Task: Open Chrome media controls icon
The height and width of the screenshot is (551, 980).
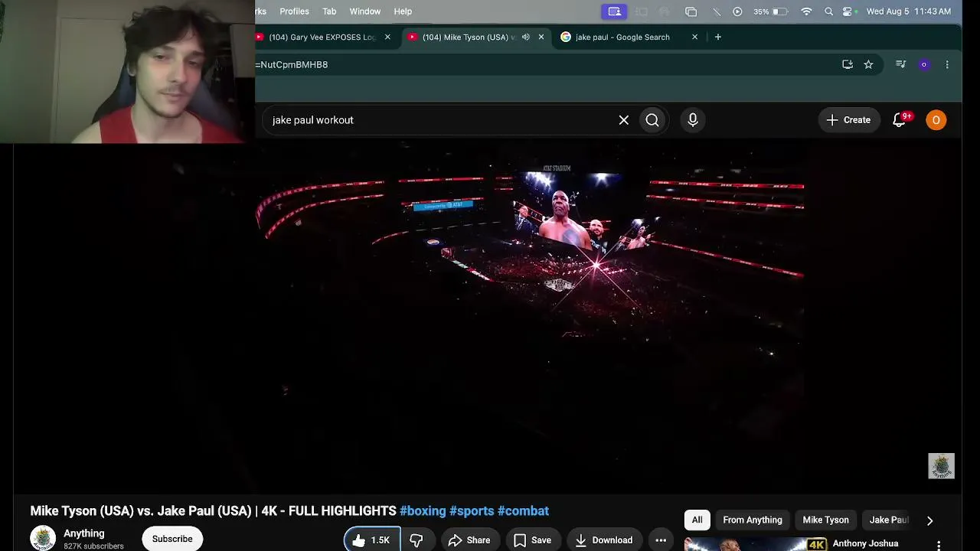Action: point(901,65)
